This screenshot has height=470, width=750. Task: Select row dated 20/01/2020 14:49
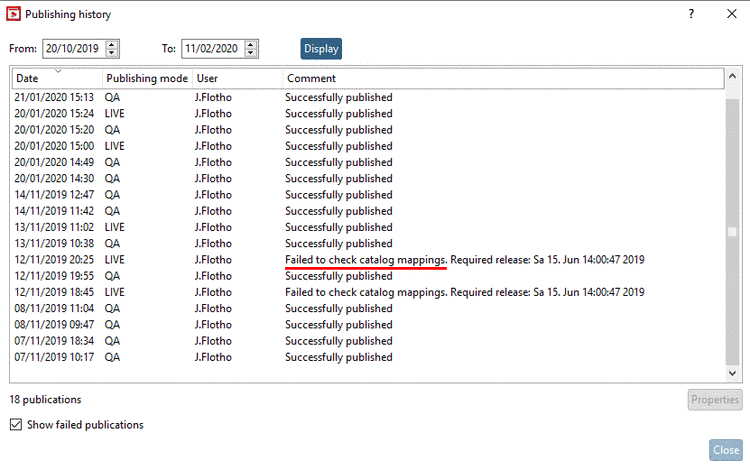(367, 163)
